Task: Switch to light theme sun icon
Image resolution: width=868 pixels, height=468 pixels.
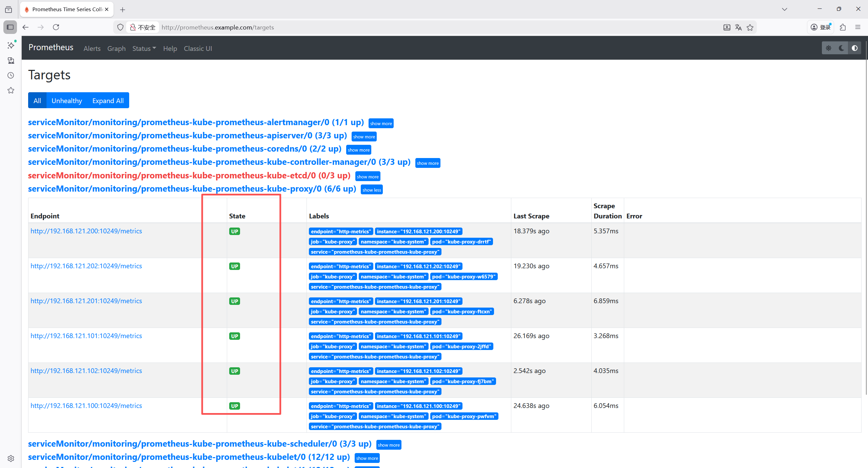Action: (x=828, y=48)
